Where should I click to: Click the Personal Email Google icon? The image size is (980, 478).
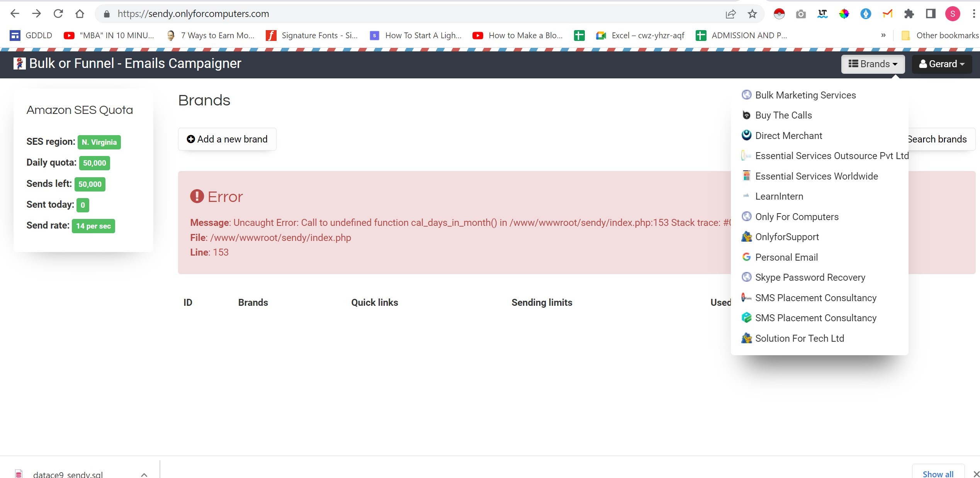pos(746,257)
